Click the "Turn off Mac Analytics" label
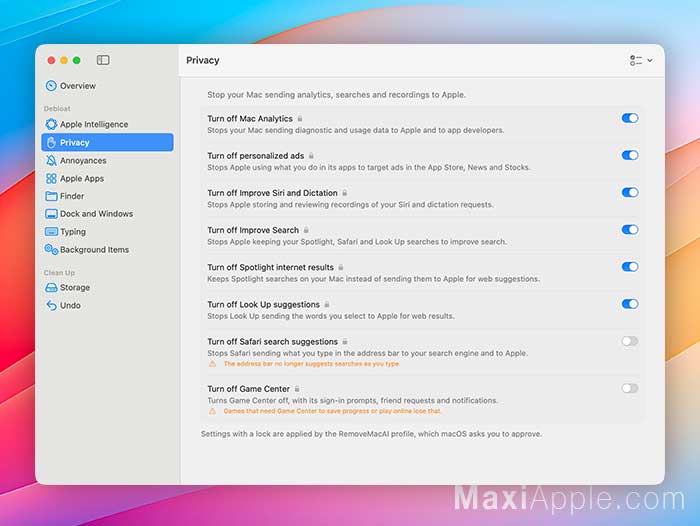 (x=250, y=118)
